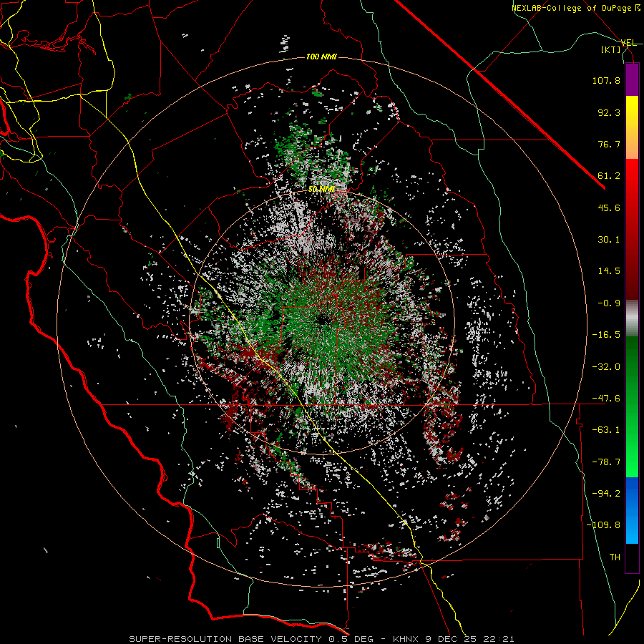Screen dimensions: 644x644
Task: Click the 92.3 velocity scale value
Action: point(609,112)
